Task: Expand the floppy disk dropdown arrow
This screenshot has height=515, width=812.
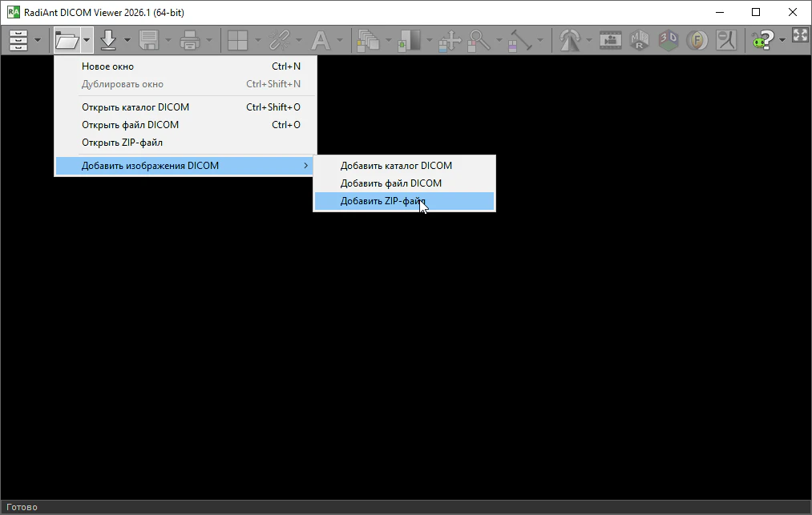Action: tap(168, 40)
